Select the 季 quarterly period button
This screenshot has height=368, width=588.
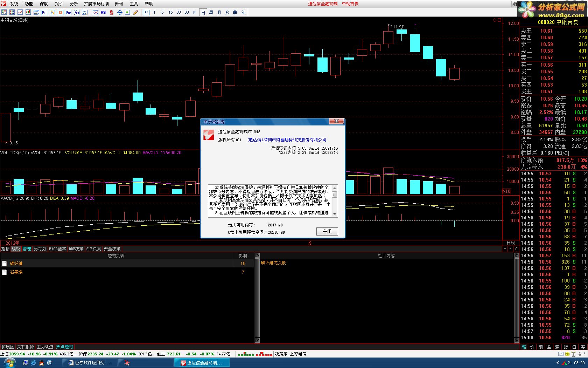pos(235,12)
